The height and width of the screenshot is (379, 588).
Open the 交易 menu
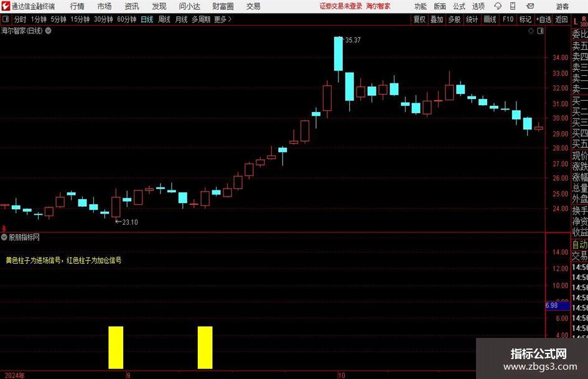point(253,6)
